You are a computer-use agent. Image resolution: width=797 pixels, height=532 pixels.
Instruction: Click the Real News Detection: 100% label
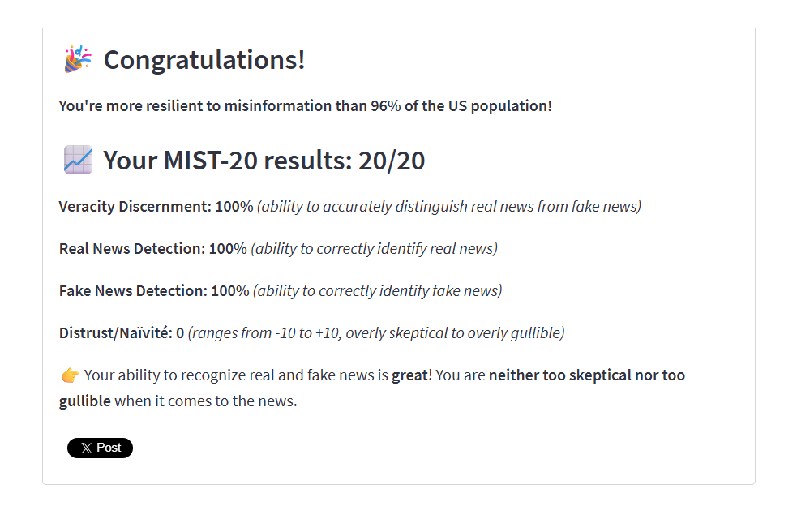coord(153,249)
